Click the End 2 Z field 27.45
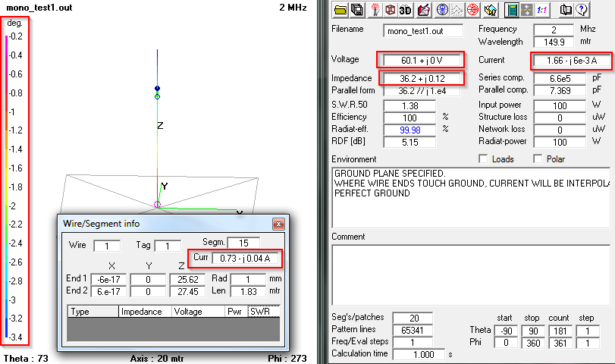This screenshot has width=615, height=364. pyautogui.click(x=187, y=291)
